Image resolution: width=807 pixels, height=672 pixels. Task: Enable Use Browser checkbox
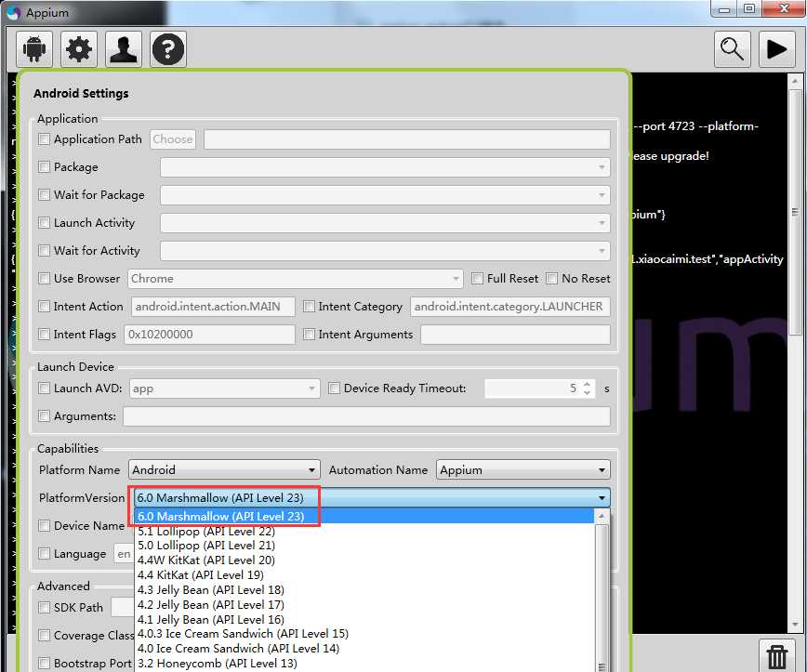[x=45, y=278]
